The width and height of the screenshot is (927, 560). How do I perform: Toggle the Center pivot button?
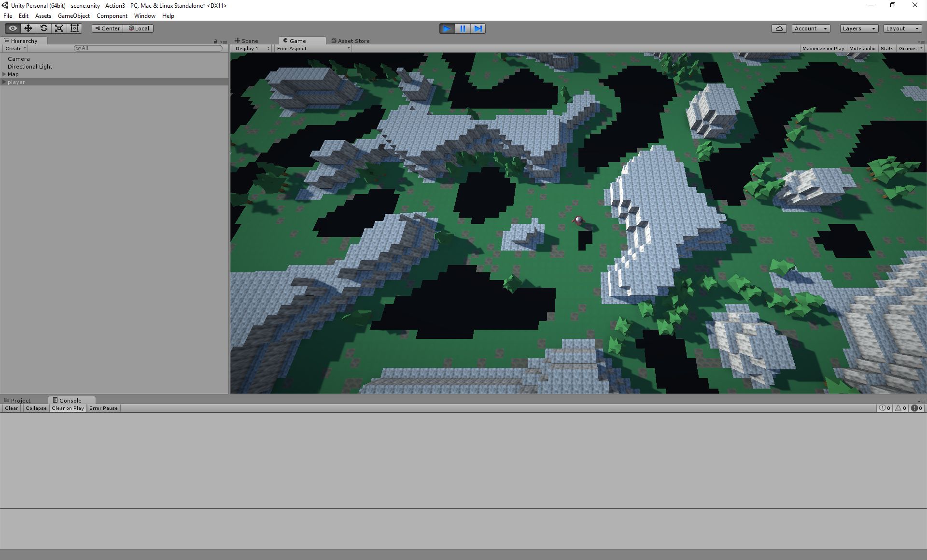click(x=107, y=28)
